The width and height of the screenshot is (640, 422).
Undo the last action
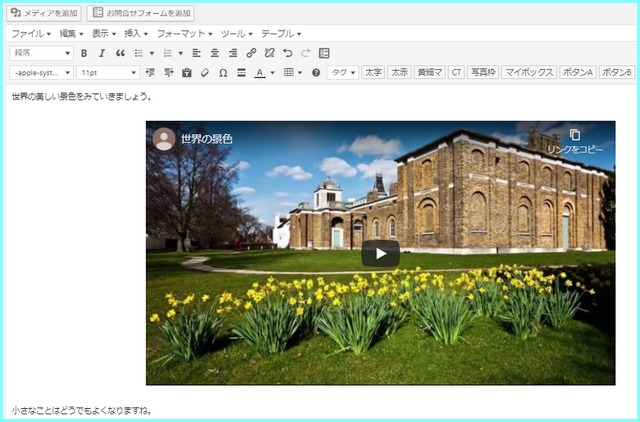[287, 53]
